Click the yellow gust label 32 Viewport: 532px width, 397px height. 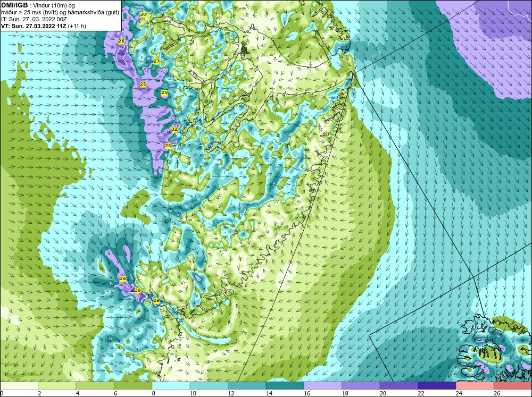click(174, 129)
